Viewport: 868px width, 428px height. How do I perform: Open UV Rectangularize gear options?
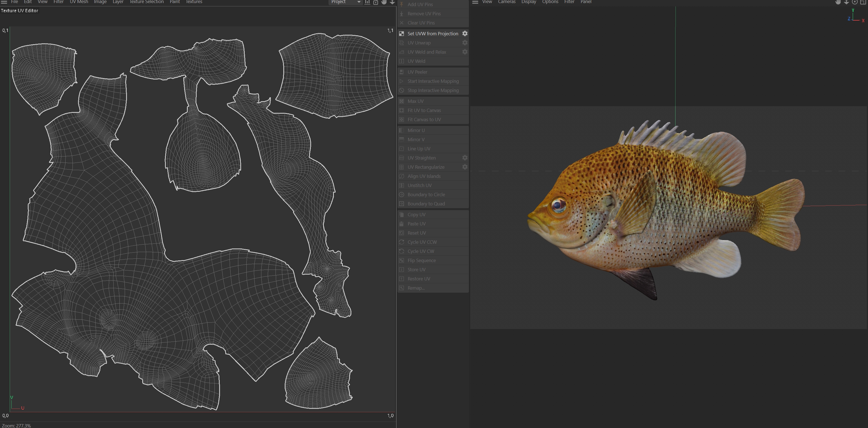[465, 166]
